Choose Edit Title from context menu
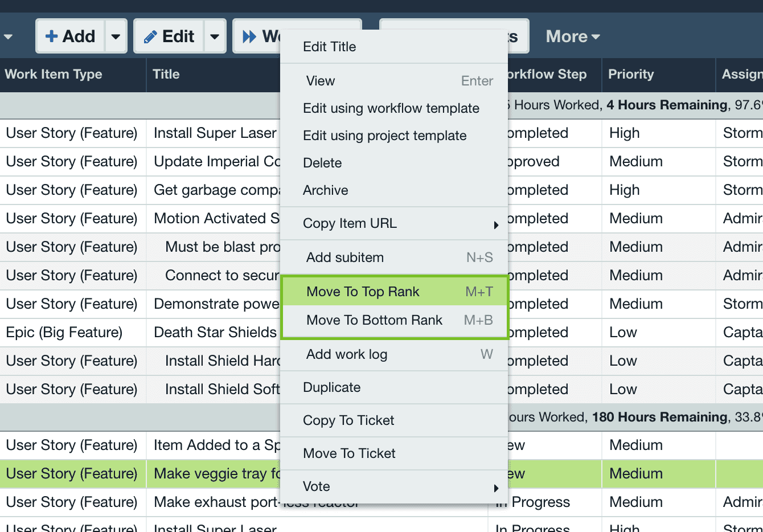The width and height of the screenshot is (763, 532). point(329,47)
